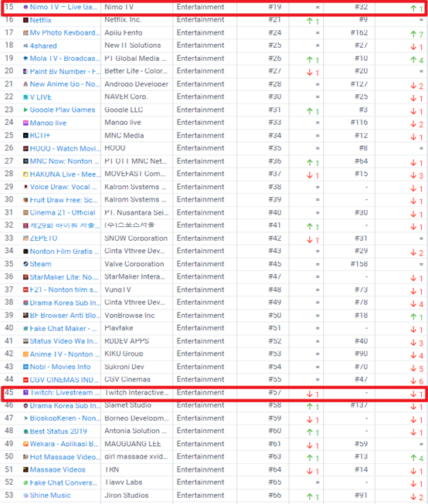Open the Nobi - Movies Info link

pyautogui.click(x=60, y=367)
